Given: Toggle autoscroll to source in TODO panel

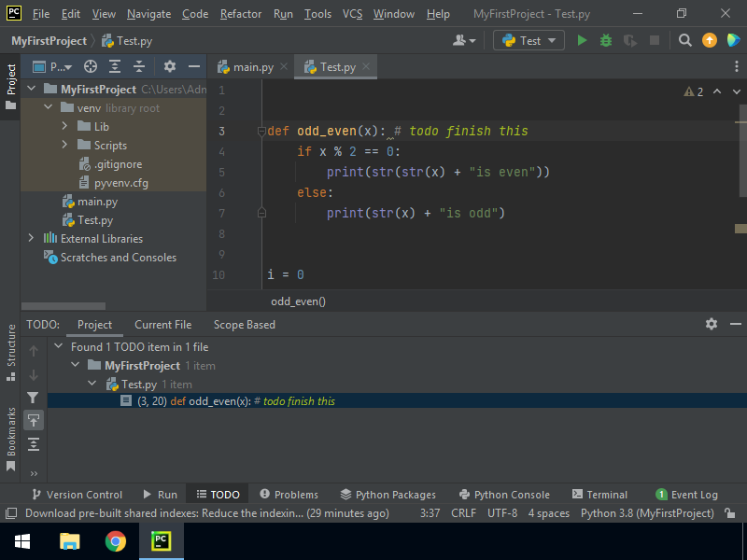Looking at the screenshot, I should click(x=34, y=421).
